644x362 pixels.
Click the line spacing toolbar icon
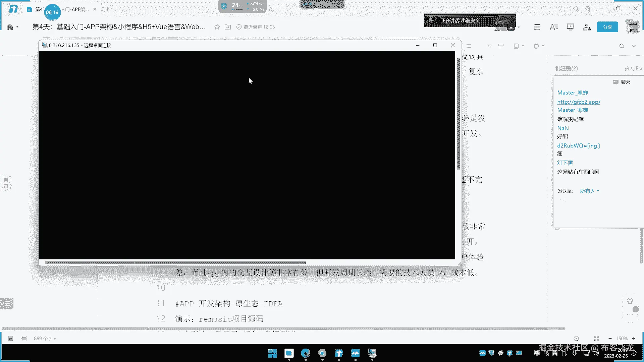469,46
